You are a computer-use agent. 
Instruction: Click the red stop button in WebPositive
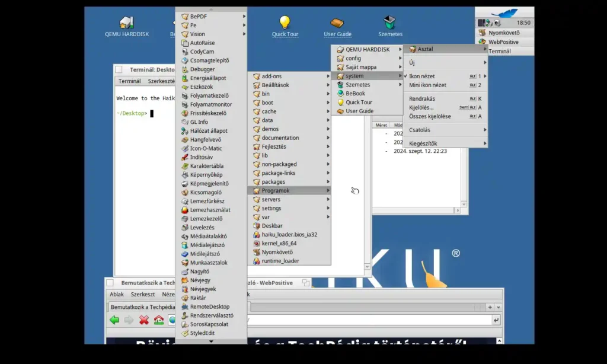tap(144, 320)
